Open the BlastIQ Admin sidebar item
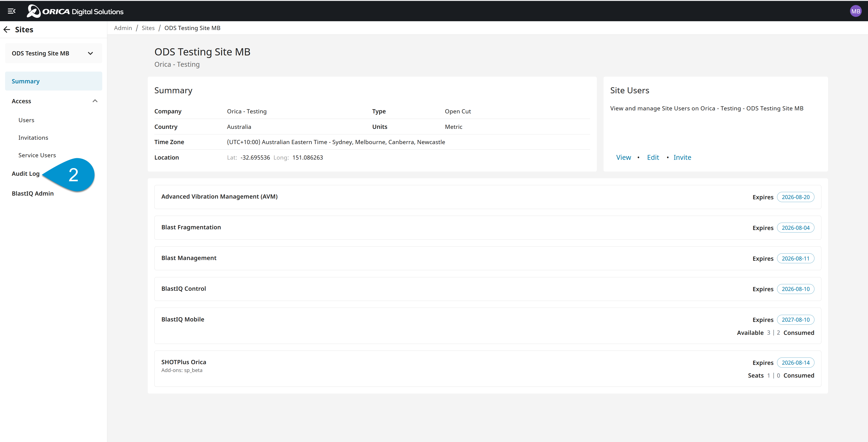The width and height of the screenshot is (868, 442). click(33, 194)
